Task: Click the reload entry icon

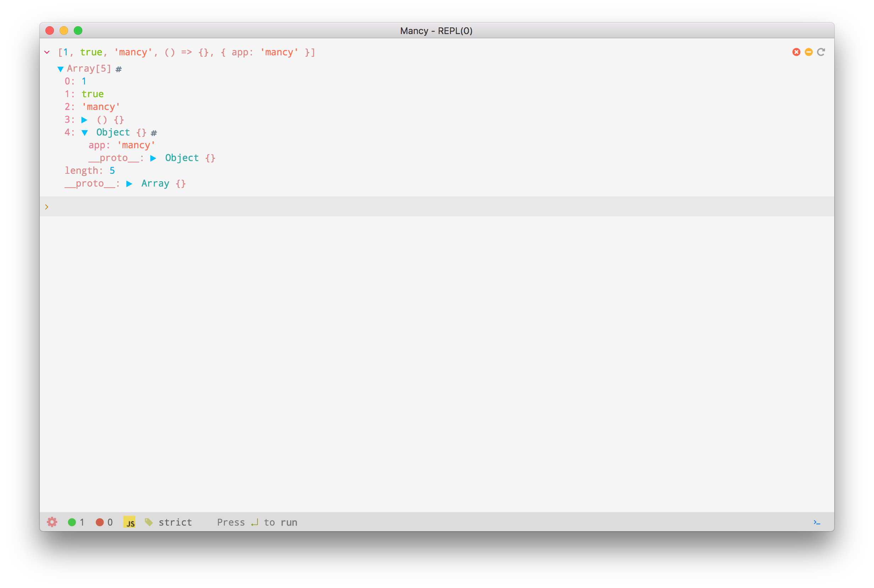Action: click(821, 52)
